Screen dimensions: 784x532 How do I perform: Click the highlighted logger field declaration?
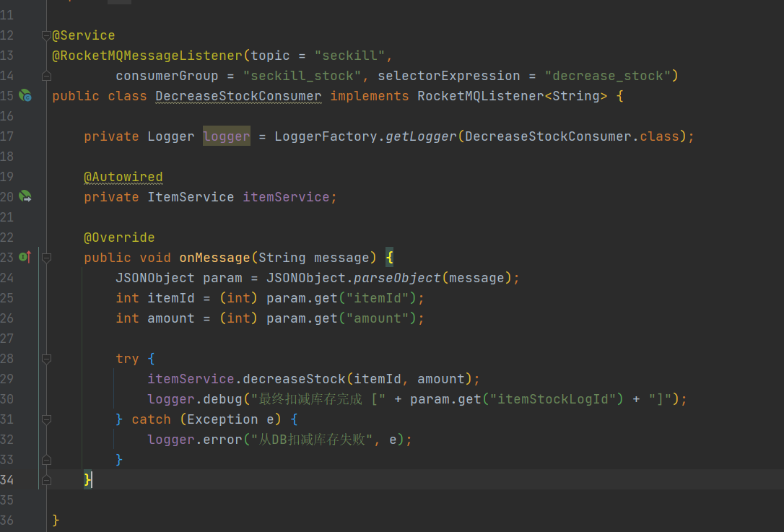click(x=227, y=136)
